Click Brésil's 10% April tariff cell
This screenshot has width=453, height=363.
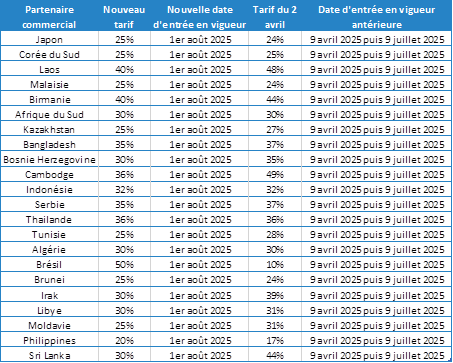pyautogui.click(x=275, y=264)
